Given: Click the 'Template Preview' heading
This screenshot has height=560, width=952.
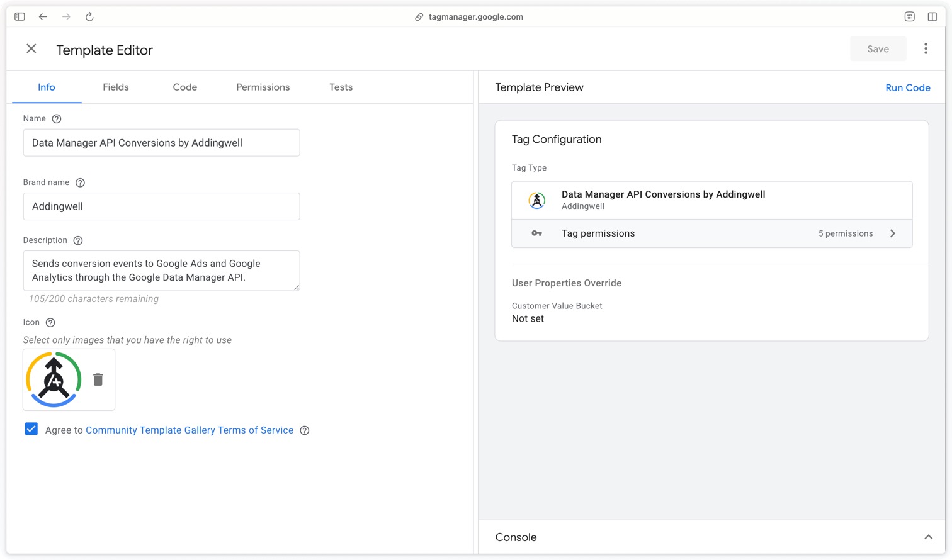Looking at the screenshot, I should pyautogui.click(x=539, y=87).
